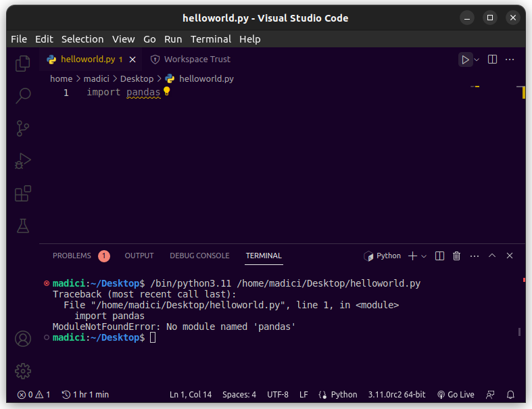Change encoding via UTF-8
This screenshot has width=532, height=409.
click(278, 394)
